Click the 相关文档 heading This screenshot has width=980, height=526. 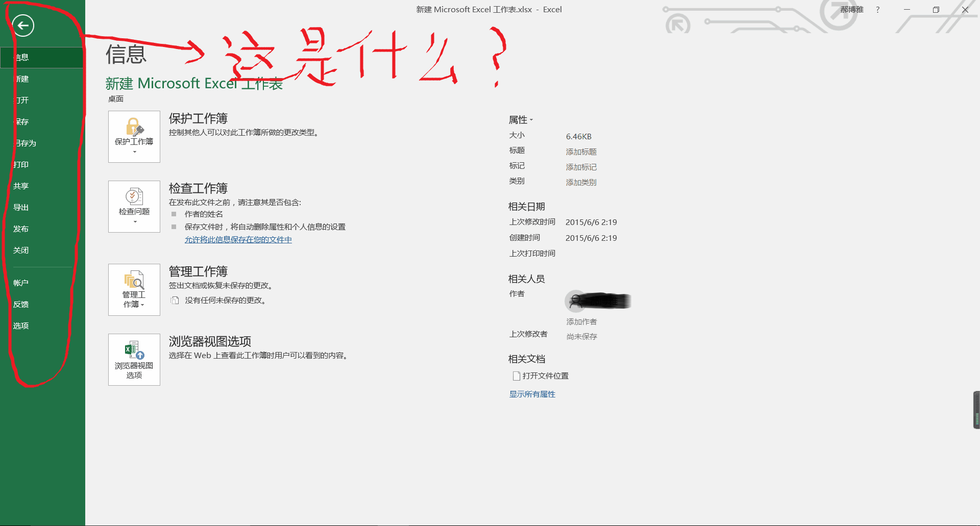point(527,359)
